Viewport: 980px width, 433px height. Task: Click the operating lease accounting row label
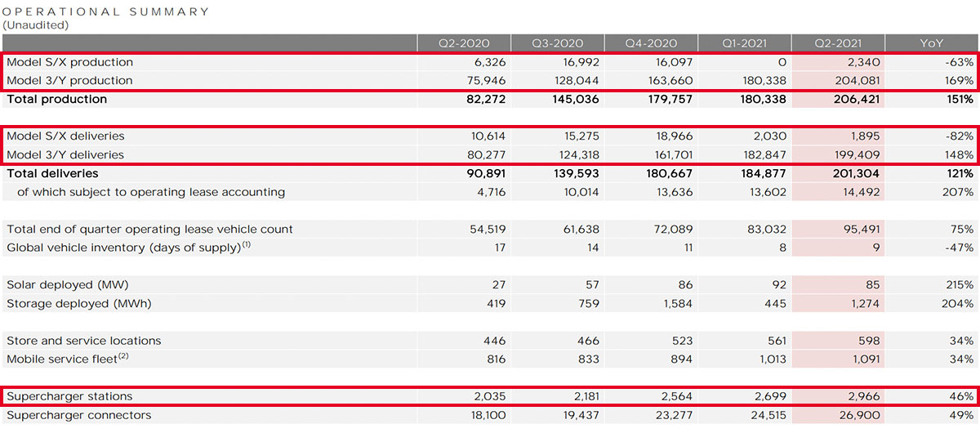pyautogui.click(x=151, y=192)
